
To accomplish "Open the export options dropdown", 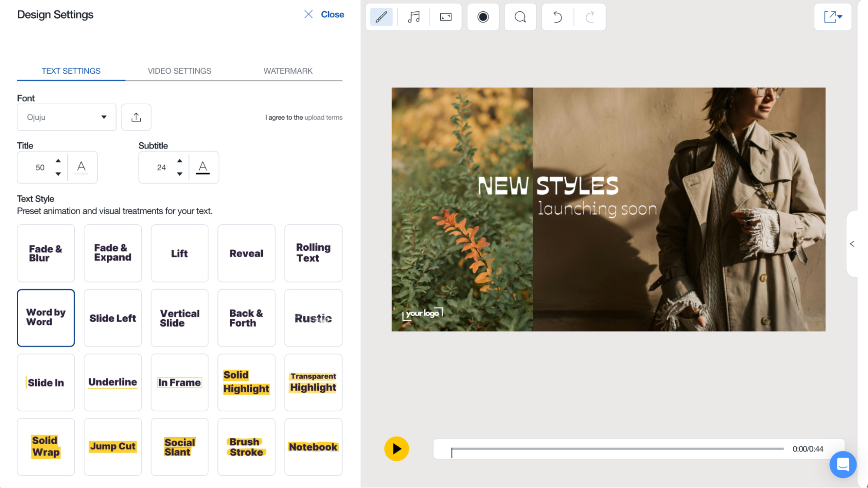I will [x=832, y=17].
